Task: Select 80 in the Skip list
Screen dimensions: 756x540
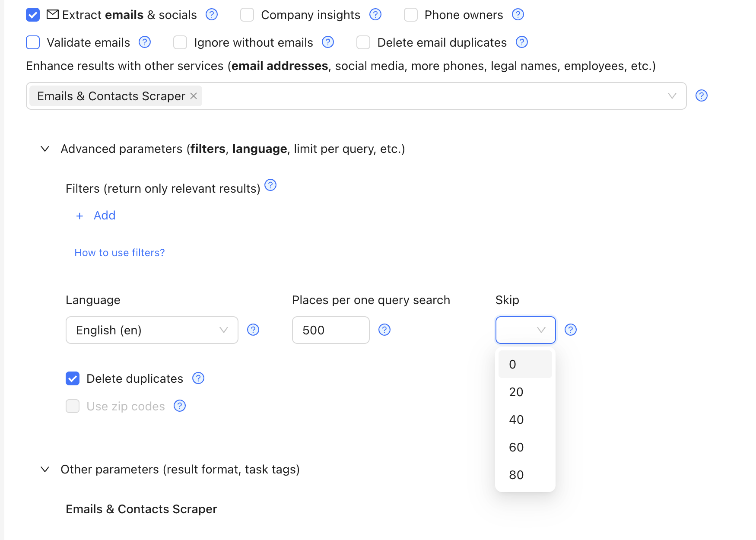Action: point(525,475)
